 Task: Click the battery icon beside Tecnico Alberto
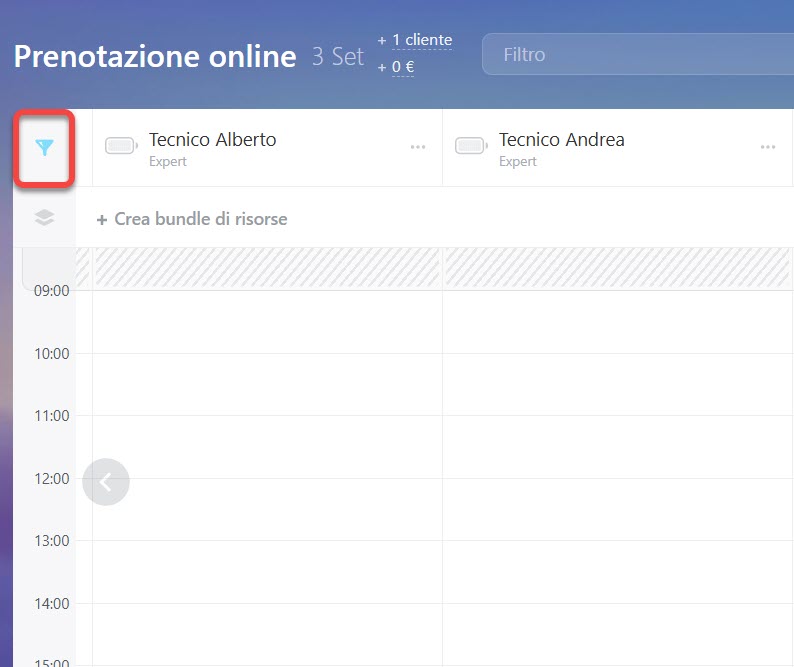tap(122, 146)
